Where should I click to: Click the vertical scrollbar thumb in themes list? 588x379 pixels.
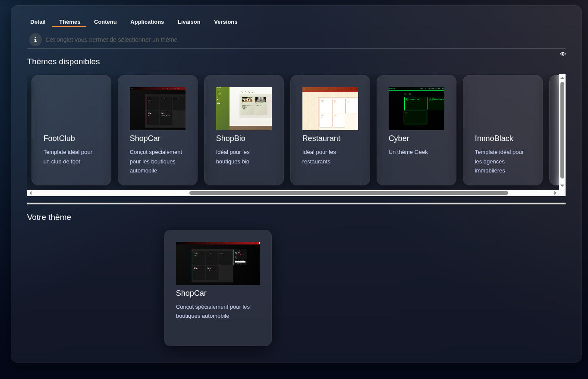tap(562, 129)
